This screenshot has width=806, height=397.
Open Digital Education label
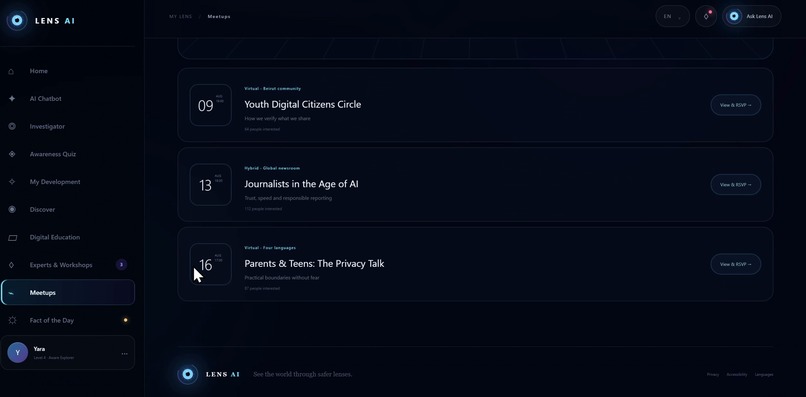point(54,238)
